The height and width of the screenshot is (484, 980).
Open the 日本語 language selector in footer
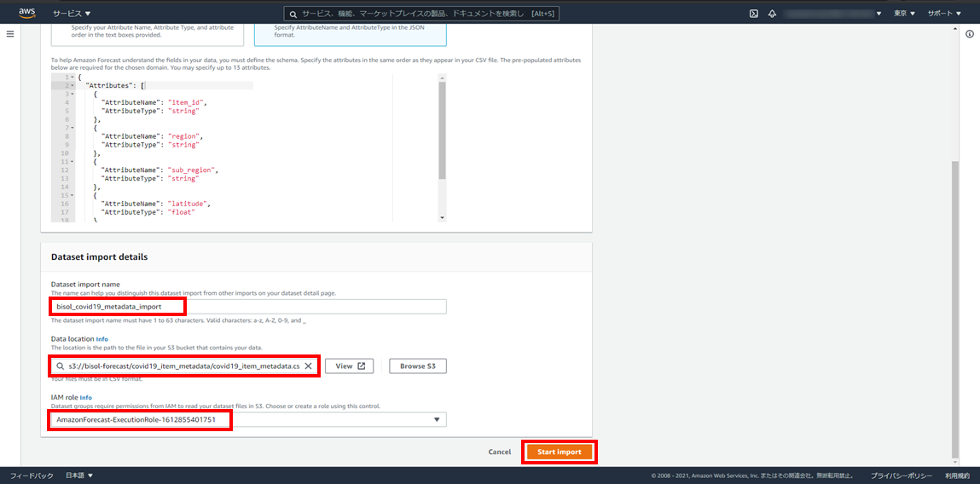pos(79,475)
